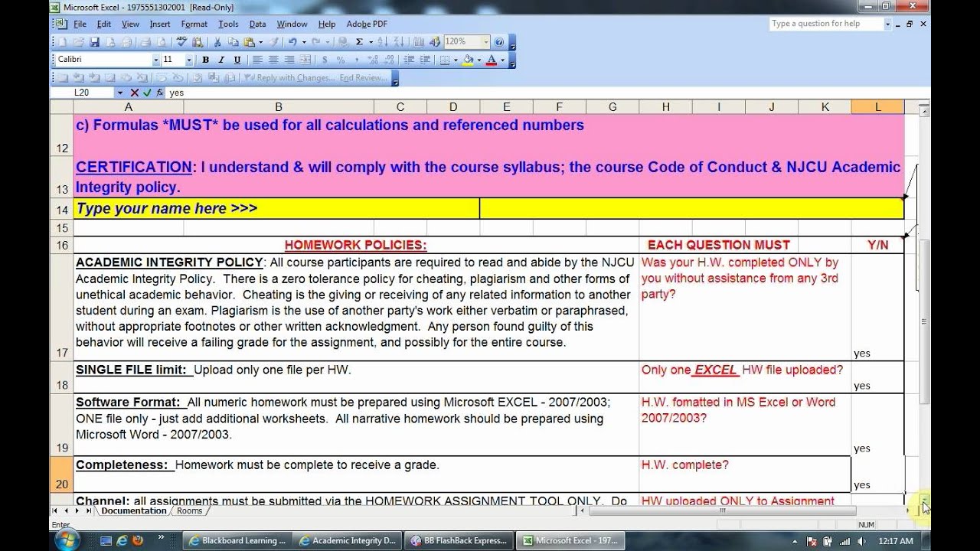Open the File menu
The height and width of the screenshot is (551, 980).
click(80, 24)
